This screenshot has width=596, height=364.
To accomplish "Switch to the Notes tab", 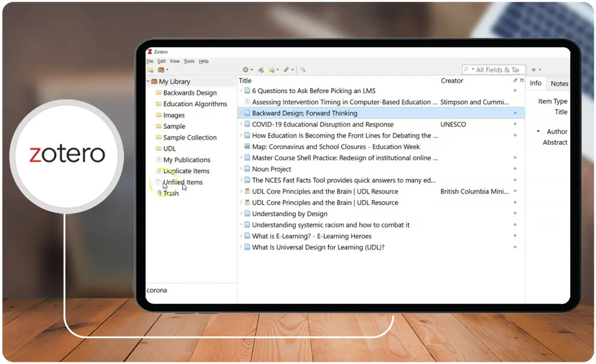I will coord(559,83).
